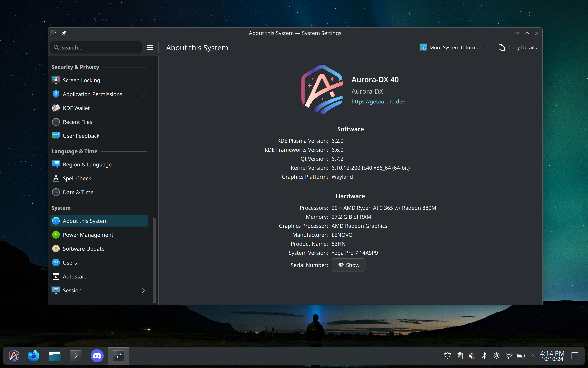Click the settings Search field

[96, 47]
